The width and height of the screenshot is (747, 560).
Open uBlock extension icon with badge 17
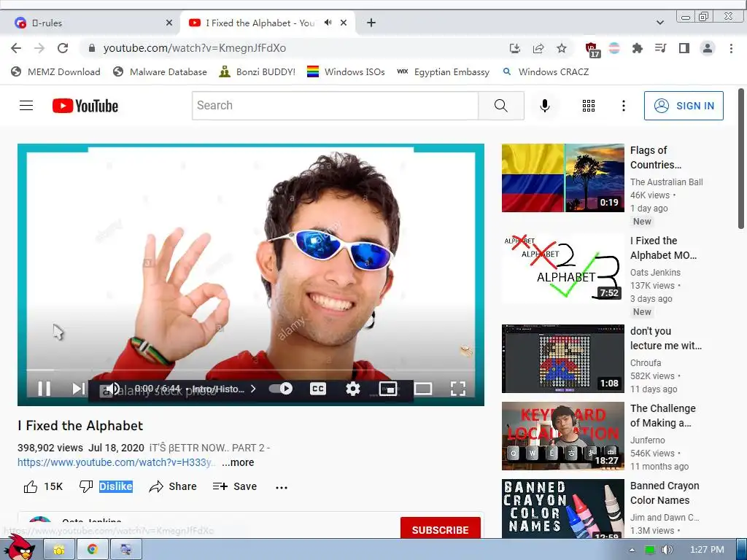coord(592,49)
